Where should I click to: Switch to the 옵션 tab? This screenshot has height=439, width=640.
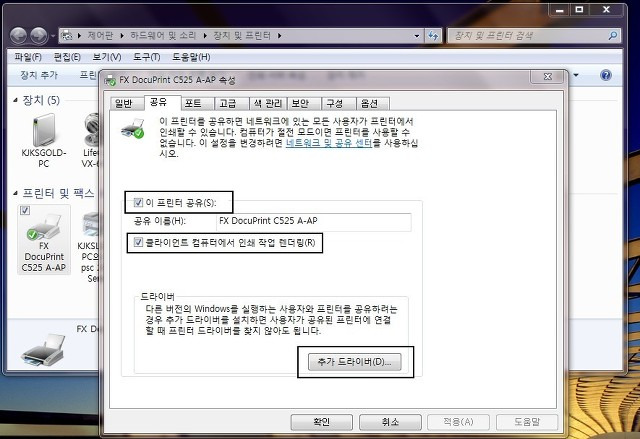click(373, 104)
